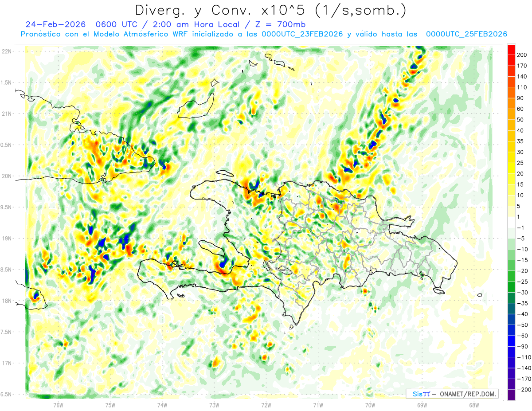
Task: Click the white swatch between 1 and -1
Action: pos(511,223)
